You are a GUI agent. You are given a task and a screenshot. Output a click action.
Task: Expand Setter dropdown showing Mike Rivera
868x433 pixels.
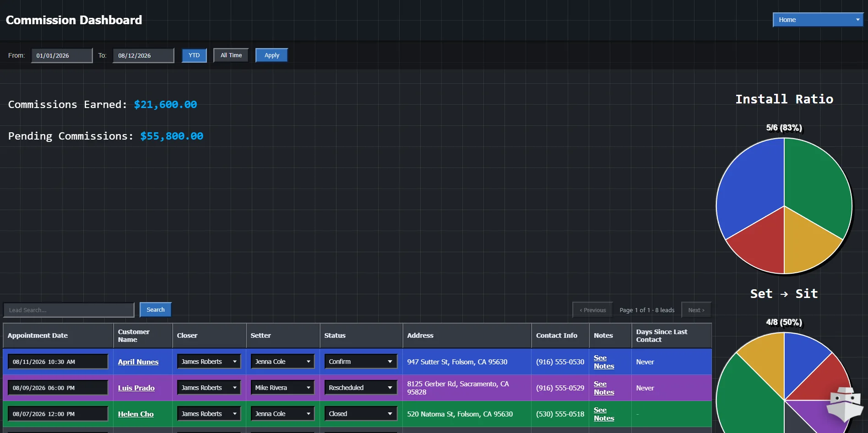(x=282, y=388)
